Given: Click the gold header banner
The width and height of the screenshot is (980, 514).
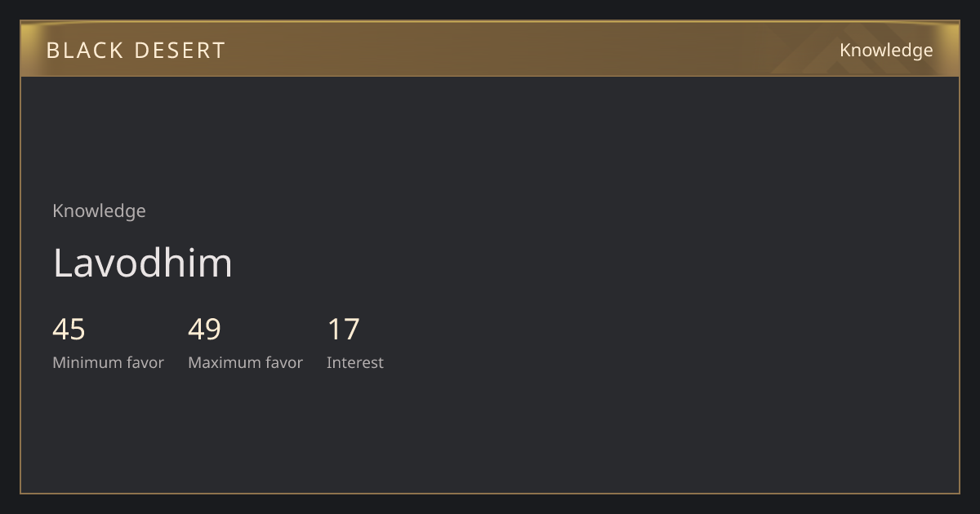Looking at the screenshot, I should 490,49.
